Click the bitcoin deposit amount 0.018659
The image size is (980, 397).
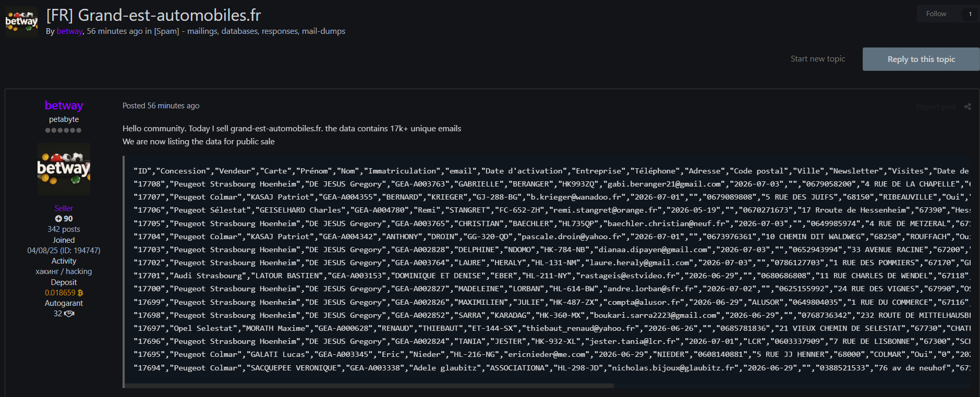click(64, 293)
